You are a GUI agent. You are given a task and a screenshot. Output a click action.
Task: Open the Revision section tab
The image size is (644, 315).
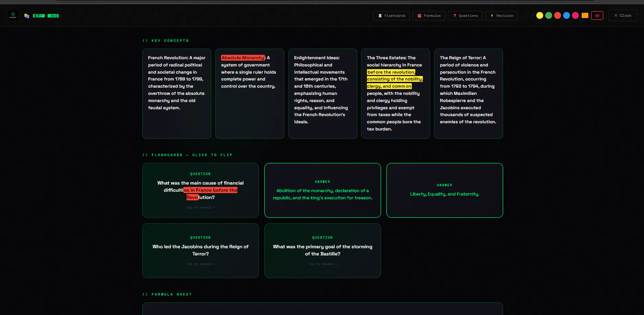coord(501,16)
